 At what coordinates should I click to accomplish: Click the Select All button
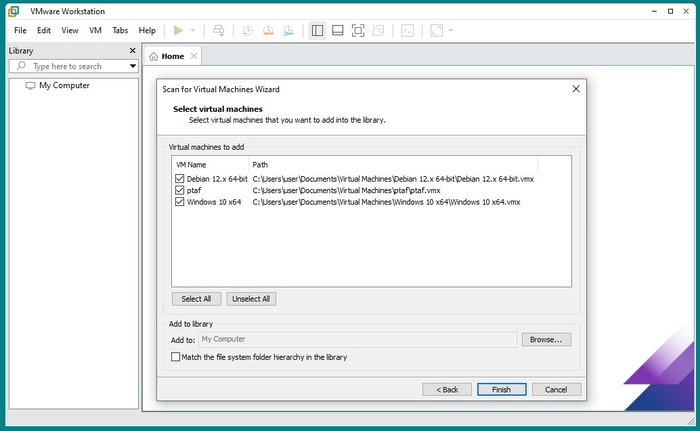coord(196,299)
